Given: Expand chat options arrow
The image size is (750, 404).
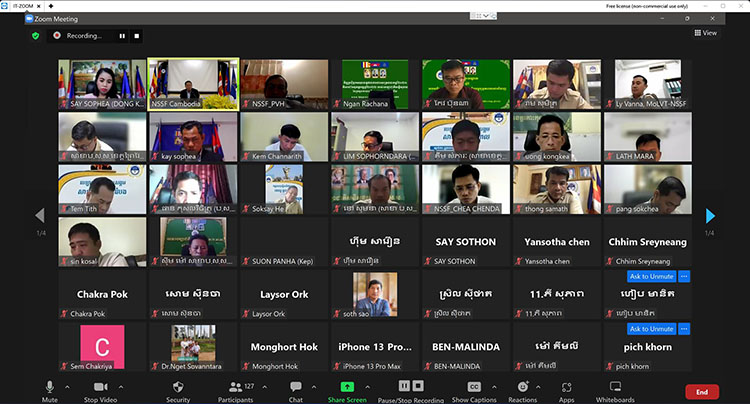Looking at the screenshot, I should 314,387.
